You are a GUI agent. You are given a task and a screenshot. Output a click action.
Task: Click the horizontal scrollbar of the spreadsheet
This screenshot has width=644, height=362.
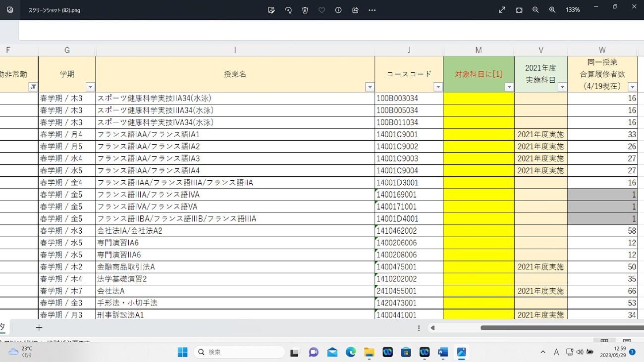pyautogui.click(x=555, y=328)
